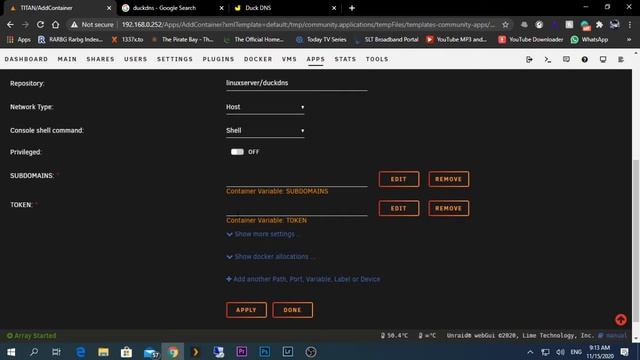
Task: Remove the TOKEN variable
Action: [x=448, y=208]
